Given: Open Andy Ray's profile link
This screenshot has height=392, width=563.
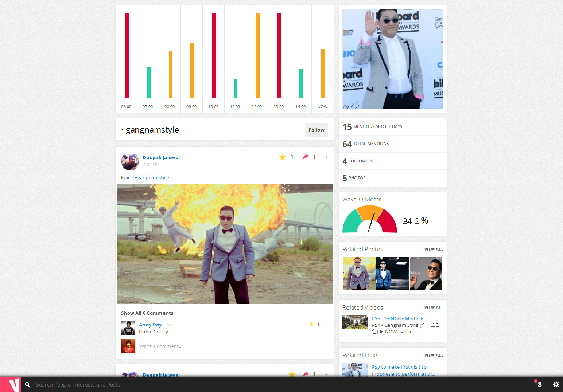Looking at the screenshot, I should click(150, 325).
